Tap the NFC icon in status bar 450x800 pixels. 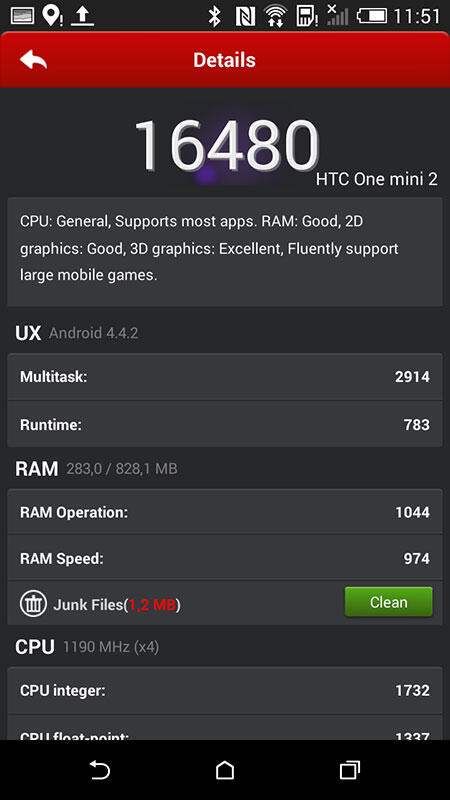tap(245, 16)
